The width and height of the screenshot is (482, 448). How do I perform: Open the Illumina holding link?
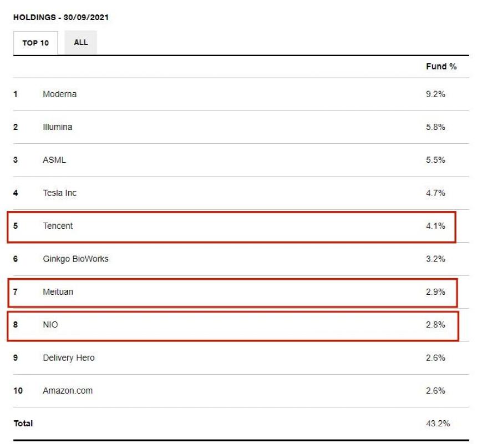pos(58,127)
